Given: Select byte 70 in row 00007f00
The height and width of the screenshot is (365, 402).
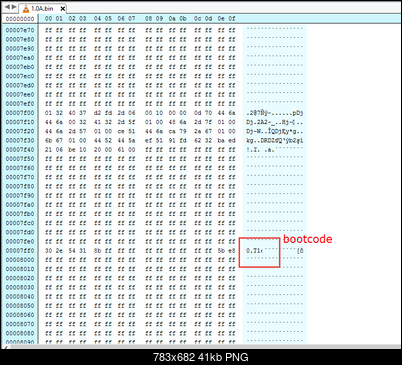Looking at the screenshot, I should [208, 113].
